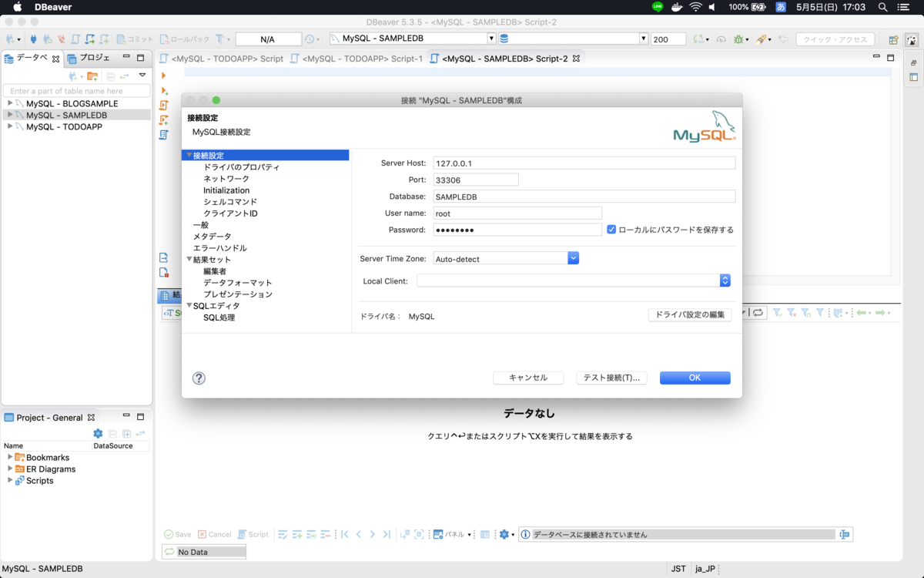Expand MySQL - BLOGSAMPLE connection node

(10, 103)
